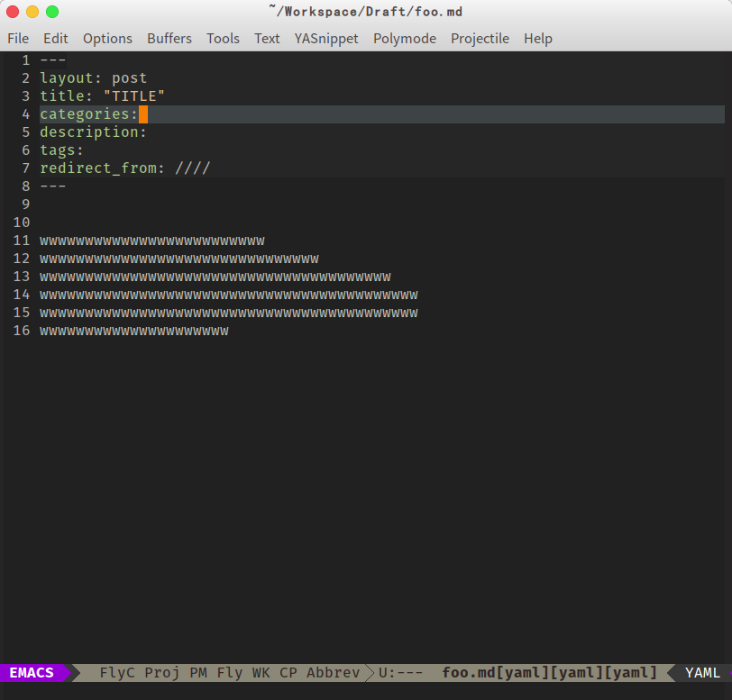Open the Tools menu
The height and width of the screenshot is (700, 732).
click(223, 39)
